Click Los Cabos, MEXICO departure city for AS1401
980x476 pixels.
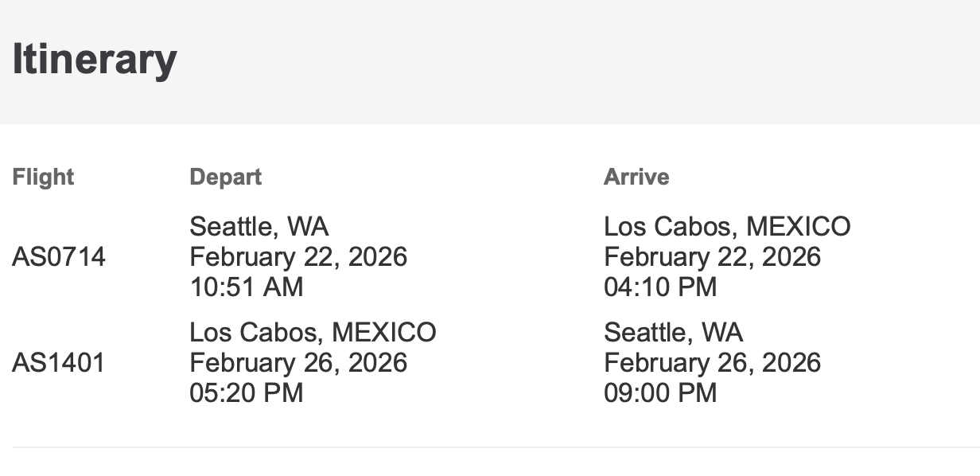coord(313,332)
